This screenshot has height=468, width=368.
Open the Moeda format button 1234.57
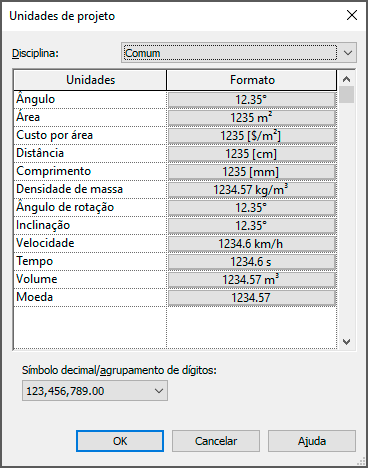252,298
